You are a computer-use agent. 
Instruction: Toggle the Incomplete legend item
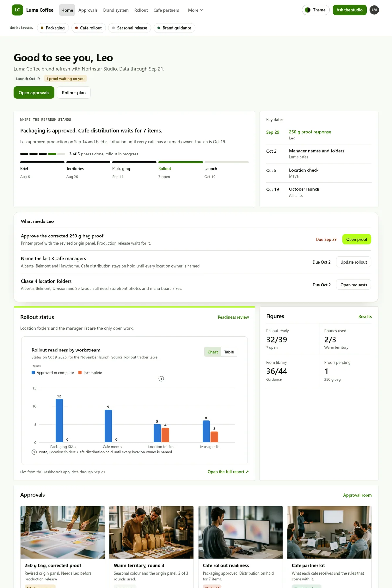point(90,373)
